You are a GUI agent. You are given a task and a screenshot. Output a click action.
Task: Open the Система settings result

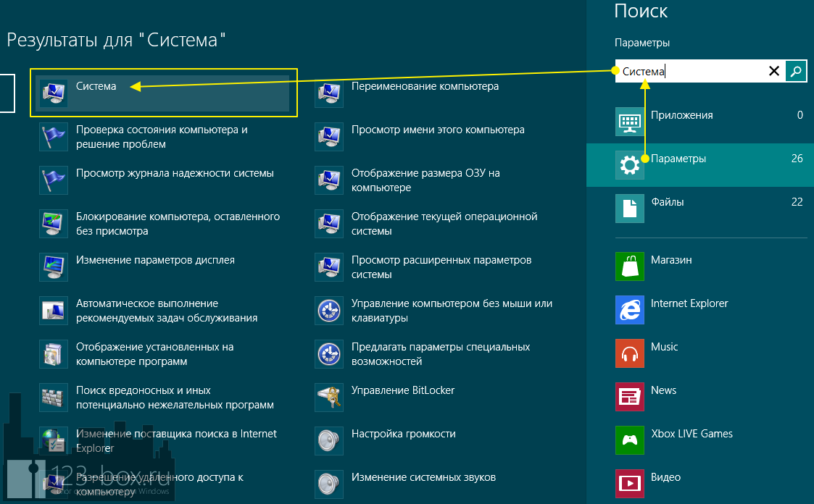[x=164, y=93]
